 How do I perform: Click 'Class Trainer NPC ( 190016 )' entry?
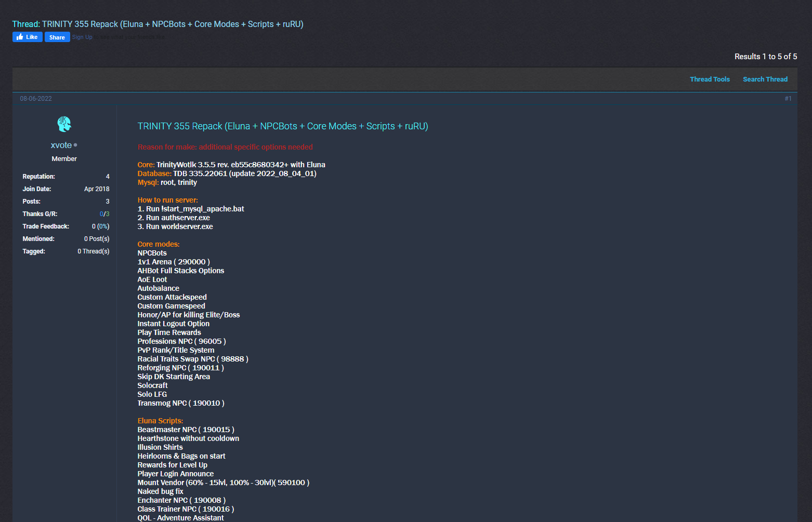tap(186, 509)
